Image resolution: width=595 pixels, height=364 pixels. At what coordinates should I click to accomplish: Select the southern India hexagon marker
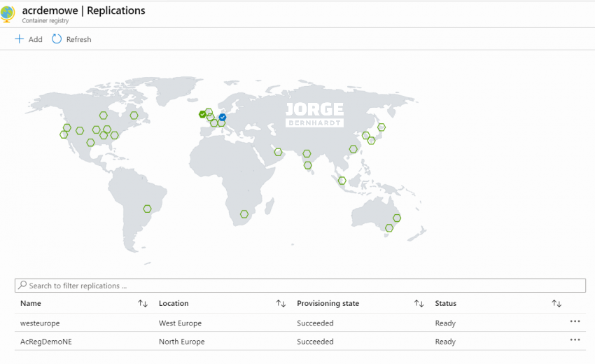point(308,165)
